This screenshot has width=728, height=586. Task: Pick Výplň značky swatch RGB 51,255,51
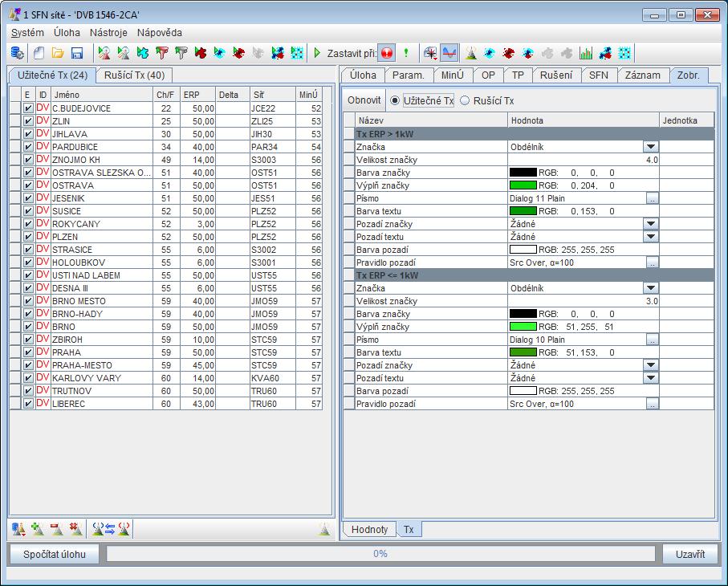[x=523, y=327]
